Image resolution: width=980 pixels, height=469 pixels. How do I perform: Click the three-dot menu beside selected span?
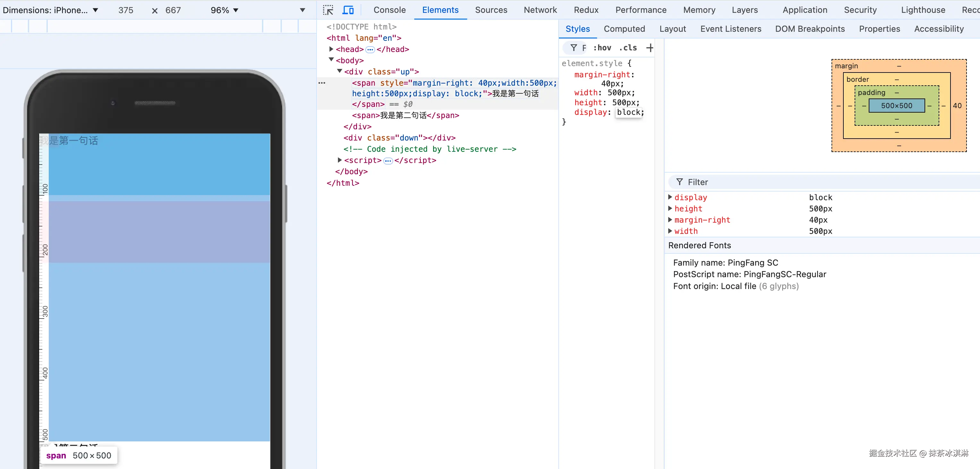(322, 83)
